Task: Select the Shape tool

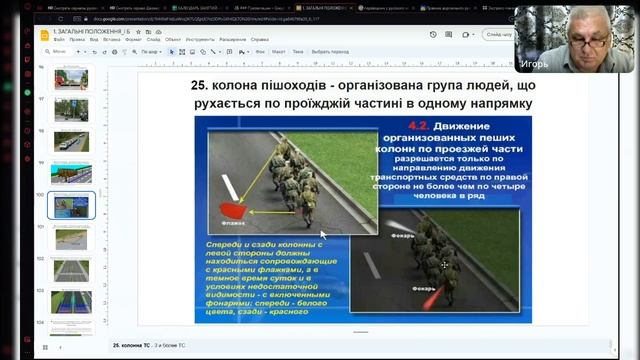Action: 203,52
